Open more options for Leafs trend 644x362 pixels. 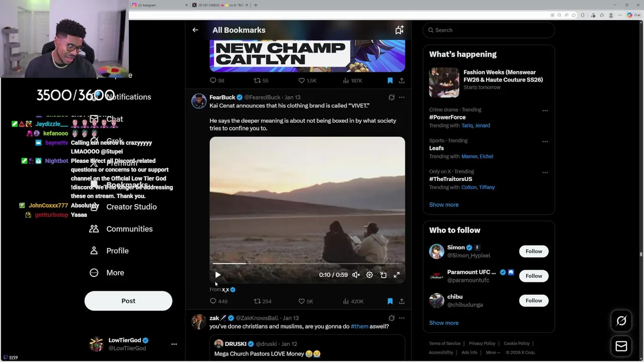[x=545, y=141]
